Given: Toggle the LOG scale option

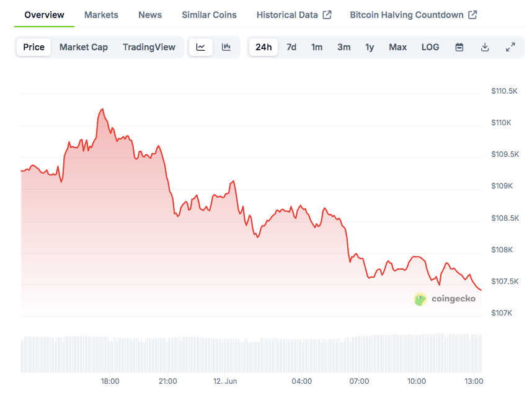Looking at the screenshot, I should pos(430,47).
